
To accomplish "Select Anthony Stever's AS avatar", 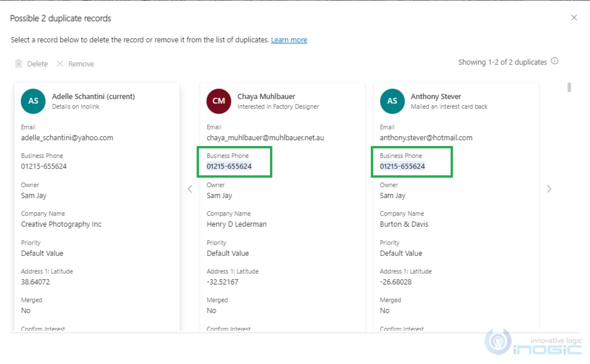I will 392,101.
